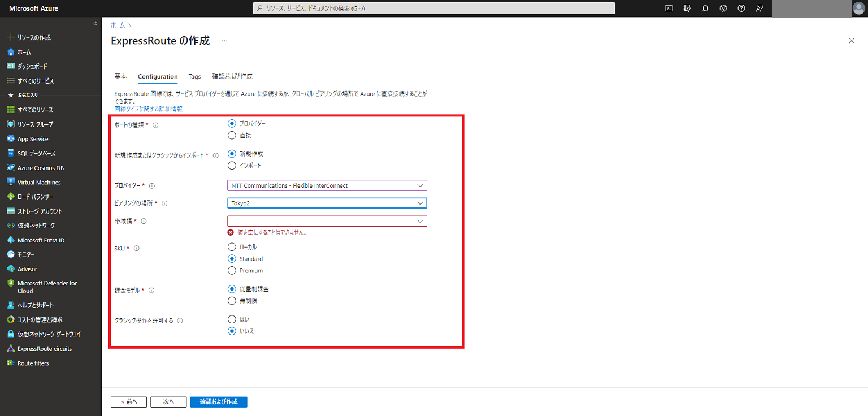
Task: Select the 新規作成 radio option
Action: (x=232, y=154)
